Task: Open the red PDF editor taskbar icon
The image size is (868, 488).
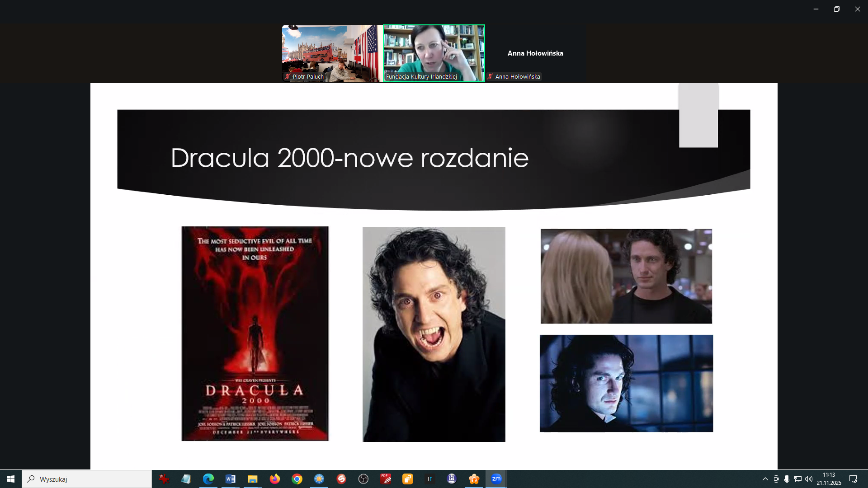Action: (x=386, y=479)
